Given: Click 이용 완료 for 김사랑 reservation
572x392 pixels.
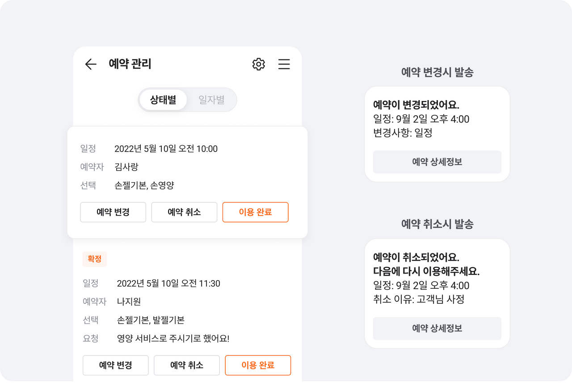Looking at the screenshot, I should pos(256,212).
